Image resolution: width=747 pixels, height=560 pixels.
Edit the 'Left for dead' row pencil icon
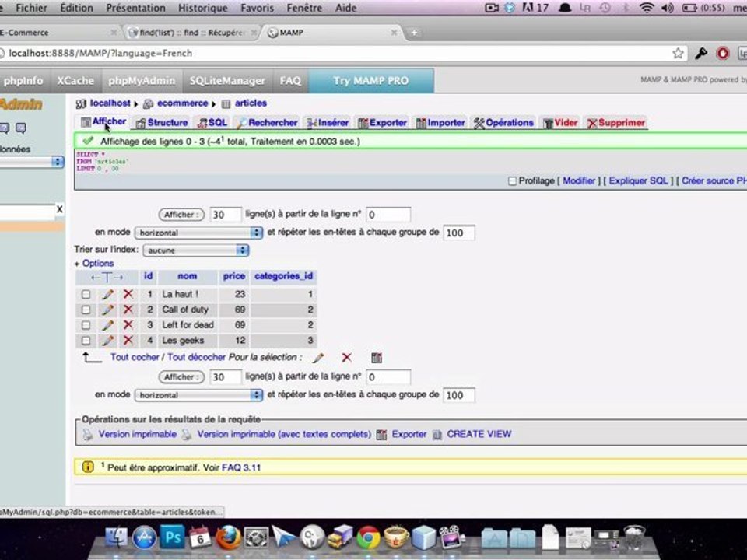tap(107, 325)
